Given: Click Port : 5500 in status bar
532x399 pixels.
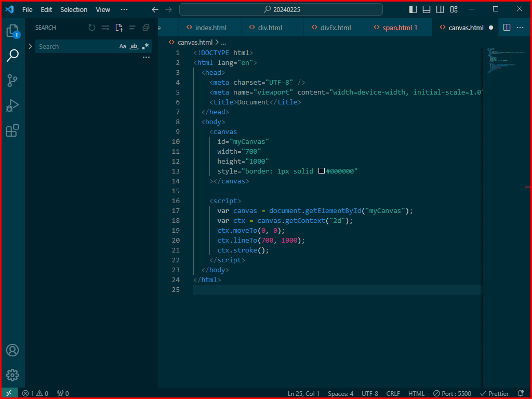Looking at the screenshot, I should pyautogui.click(x=453, y=394).
